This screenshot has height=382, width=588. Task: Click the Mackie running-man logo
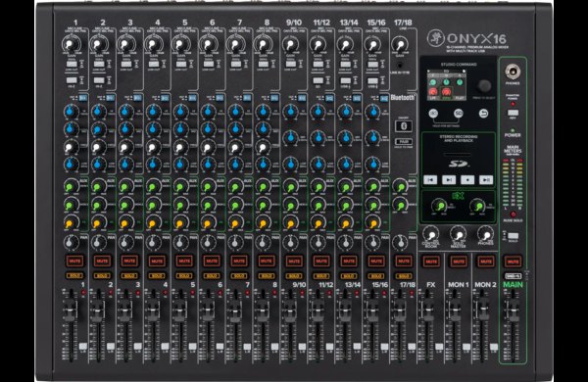tap(436, 38)
